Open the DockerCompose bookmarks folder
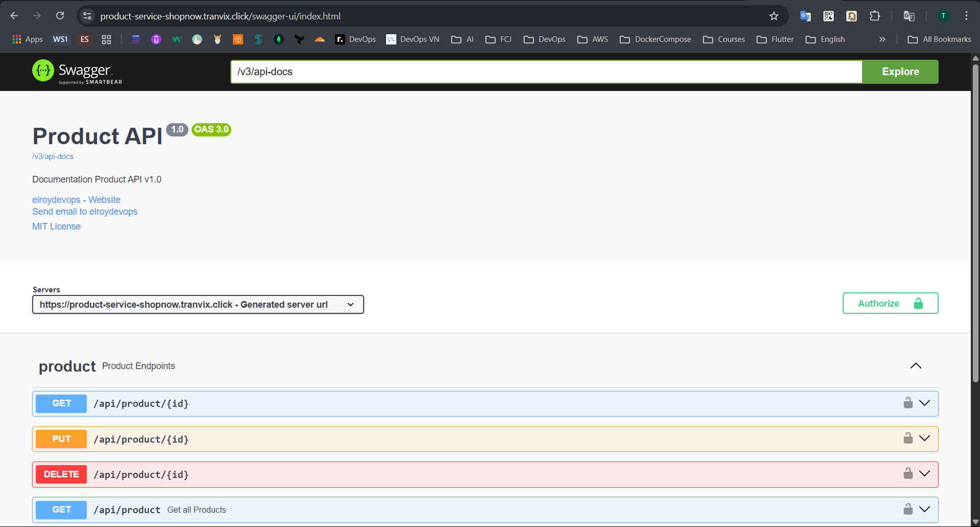This screenshot has height=527, width=980. (x=655, y=39)
